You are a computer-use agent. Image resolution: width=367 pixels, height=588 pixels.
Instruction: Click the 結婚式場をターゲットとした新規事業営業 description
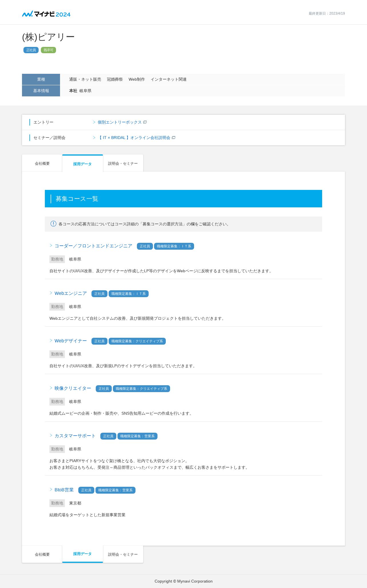[87, 515]
